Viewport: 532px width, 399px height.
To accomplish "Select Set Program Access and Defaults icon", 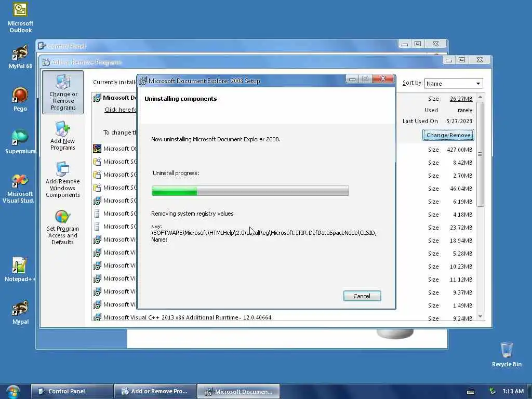I will click(63, 228).
